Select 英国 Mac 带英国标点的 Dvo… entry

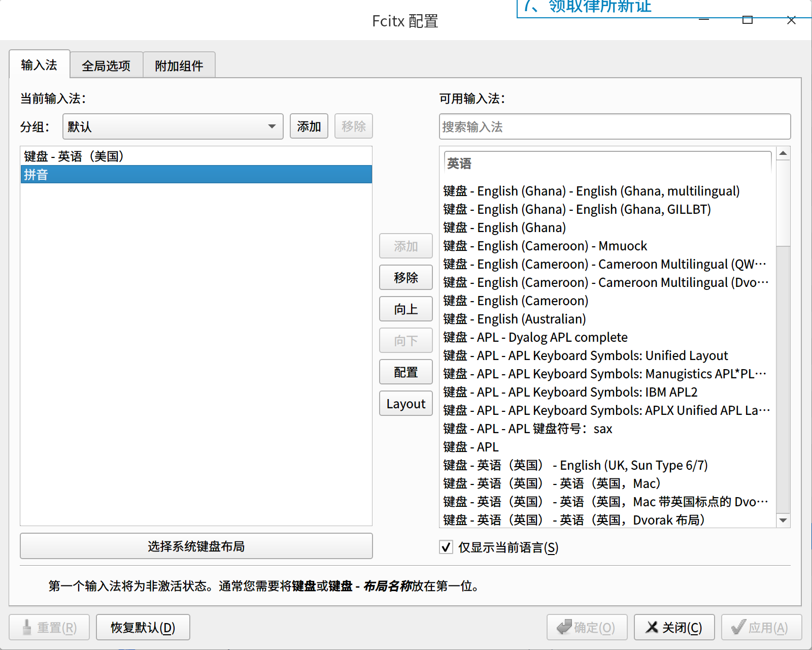click(607, 502)
